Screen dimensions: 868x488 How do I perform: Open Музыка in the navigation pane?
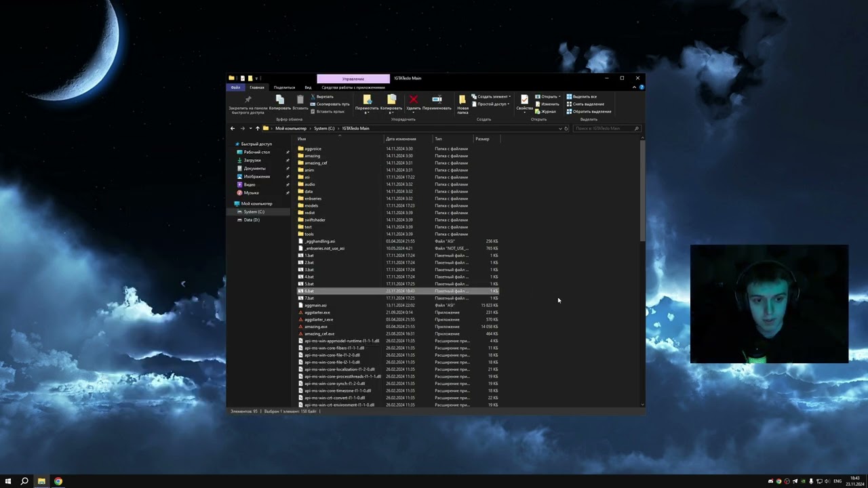tap(251, 192)
